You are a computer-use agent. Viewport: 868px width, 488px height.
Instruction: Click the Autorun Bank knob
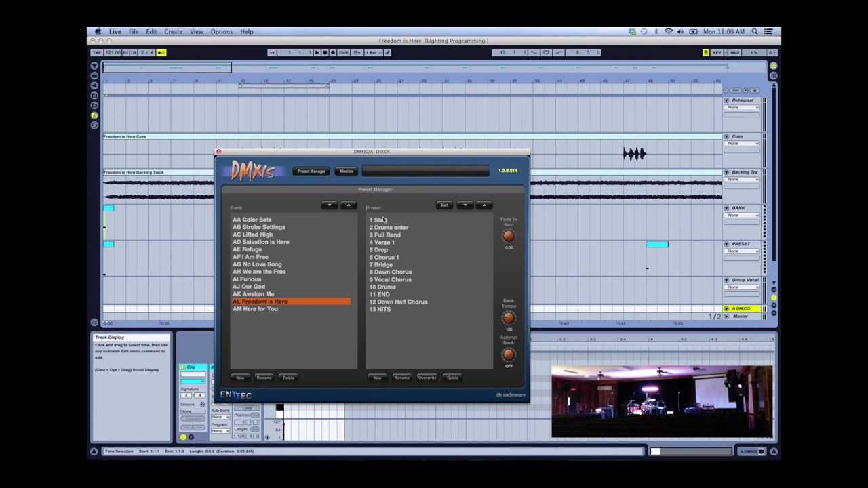coord(509,354)
